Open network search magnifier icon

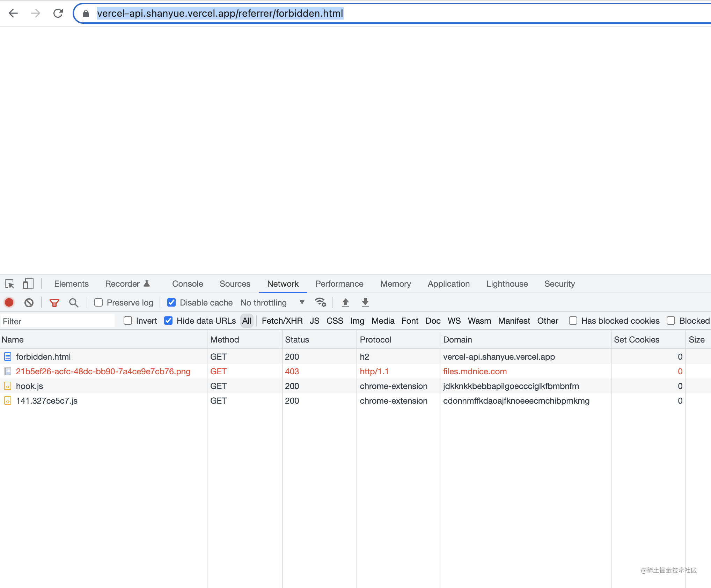74,303
